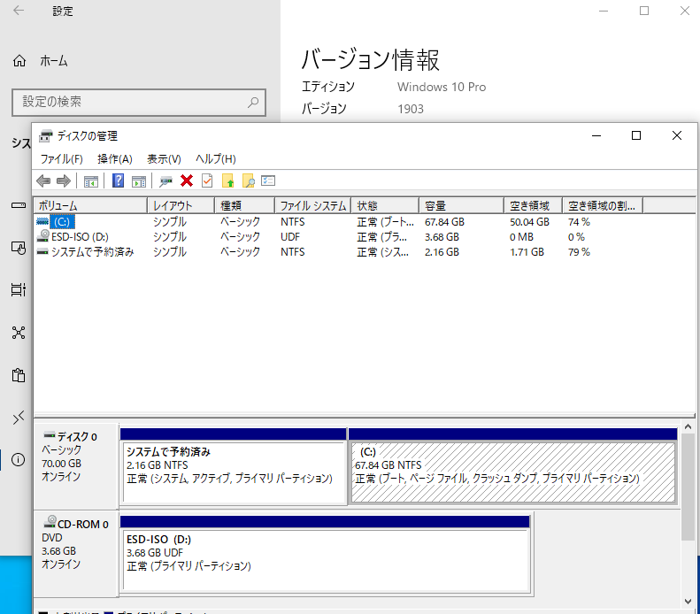Maximize the ディスクの管理 window
Screen dimensions: 700x614
(636, 135)
